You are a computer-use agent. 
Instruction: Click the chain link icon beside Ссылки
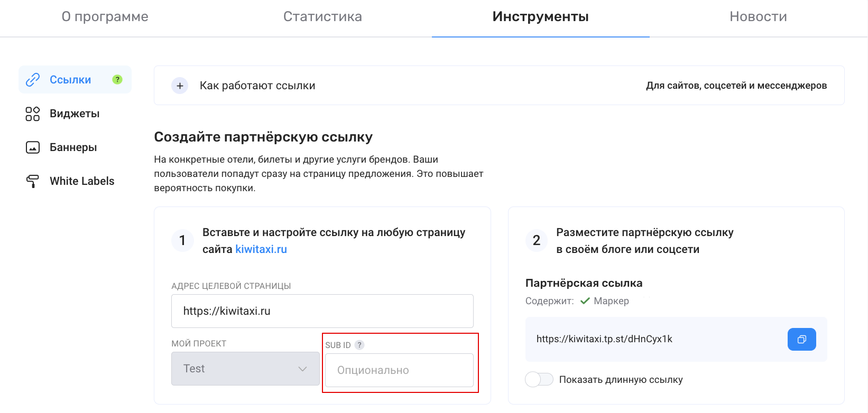coord(33,80)
